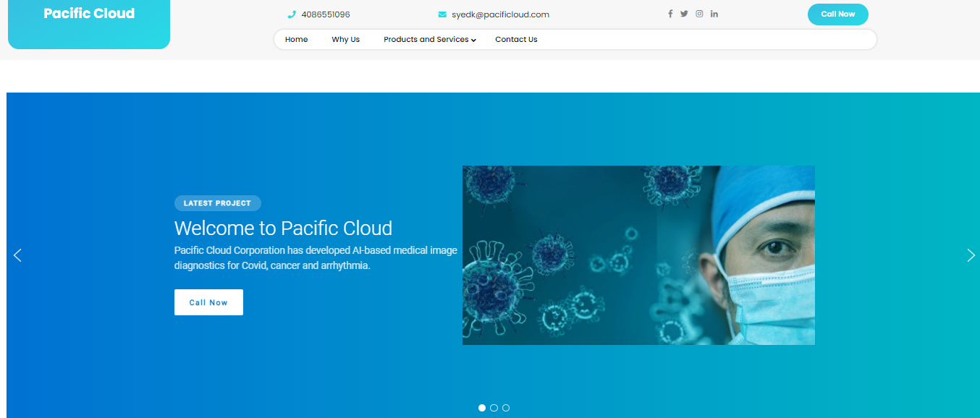The image size is (980, 418).
Task: Advance the carousel with right arrow
Action: (971, 255)
